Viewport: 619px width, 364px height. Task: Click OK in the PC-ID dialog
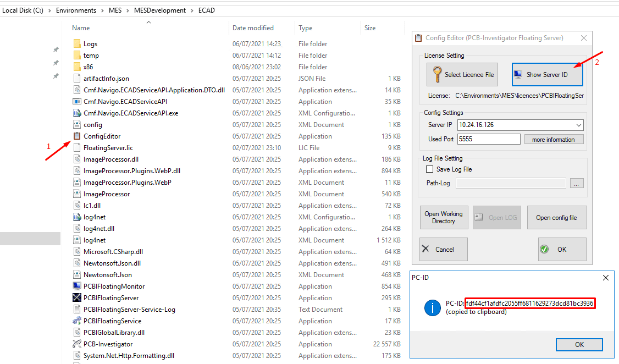pyautogui.click(x=579, y=344)
